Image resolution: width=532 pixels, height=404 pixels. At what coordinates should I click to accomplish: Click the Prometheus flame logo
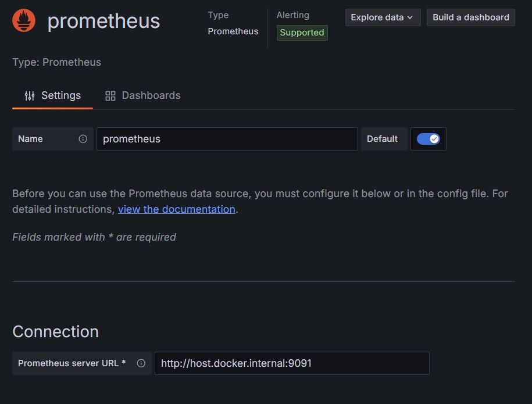[x=24, y=21]
